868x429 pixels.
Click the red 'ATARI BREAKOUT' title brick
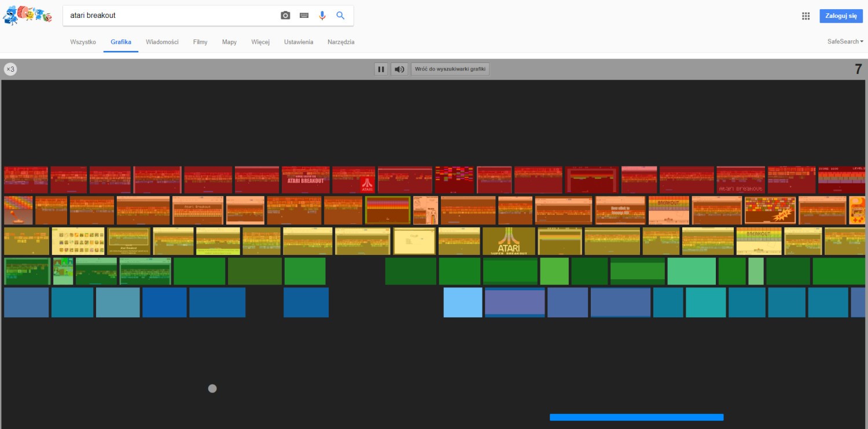306,180
